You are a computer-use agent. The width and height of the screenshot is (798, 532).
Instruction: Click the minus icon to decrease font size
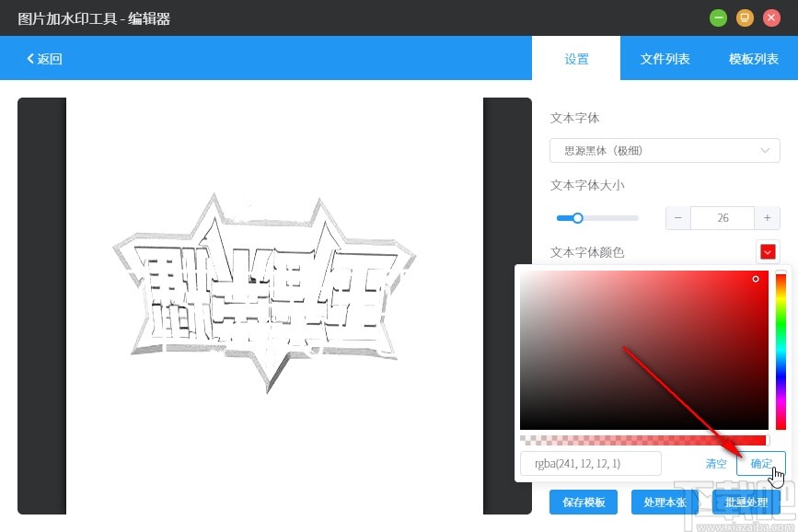pos(677,218)
